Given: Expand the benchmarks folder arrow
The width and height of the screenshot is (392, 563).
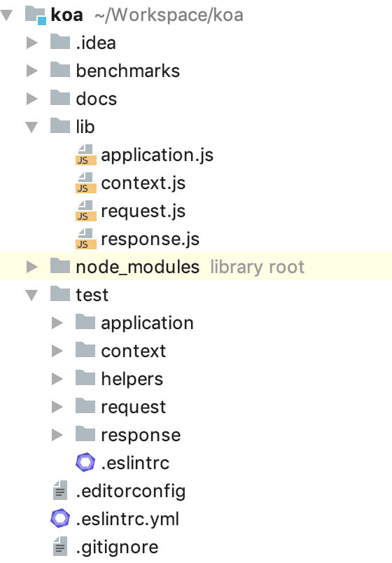Looking at the screenshot, I should [32, 71].
